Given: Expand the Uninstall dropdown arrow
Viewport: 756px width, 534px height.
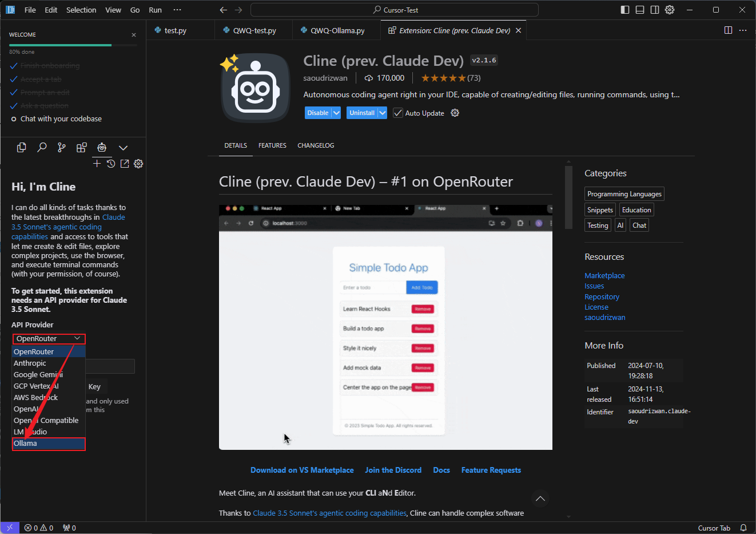Looking at the screenshot, I should 383,113.
